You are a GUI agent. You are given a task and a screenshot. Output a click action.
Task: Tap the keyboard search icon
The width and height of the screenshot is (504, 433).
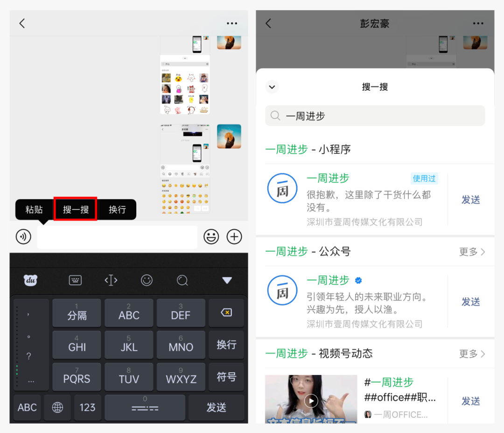point(182,280)
